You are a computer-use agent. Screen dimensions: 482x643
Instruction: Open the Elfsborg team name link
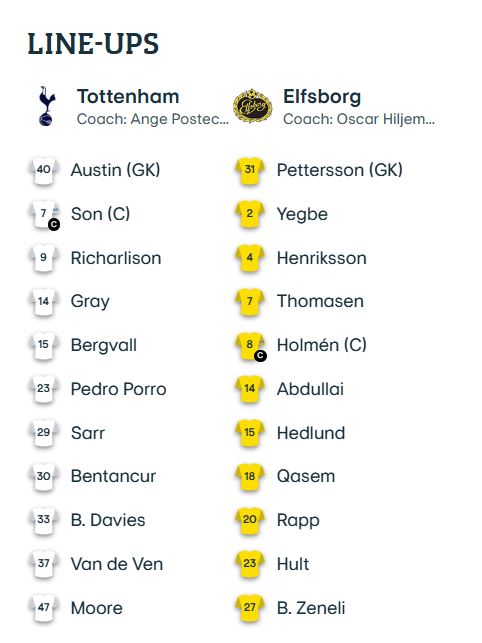[x=322, y=97]
